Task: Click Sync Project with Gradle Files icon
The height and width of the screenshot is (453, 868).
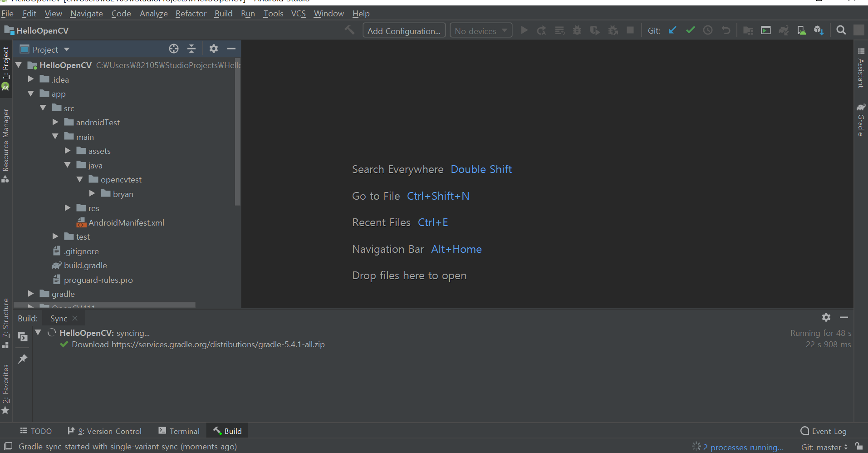Action: 784,30
